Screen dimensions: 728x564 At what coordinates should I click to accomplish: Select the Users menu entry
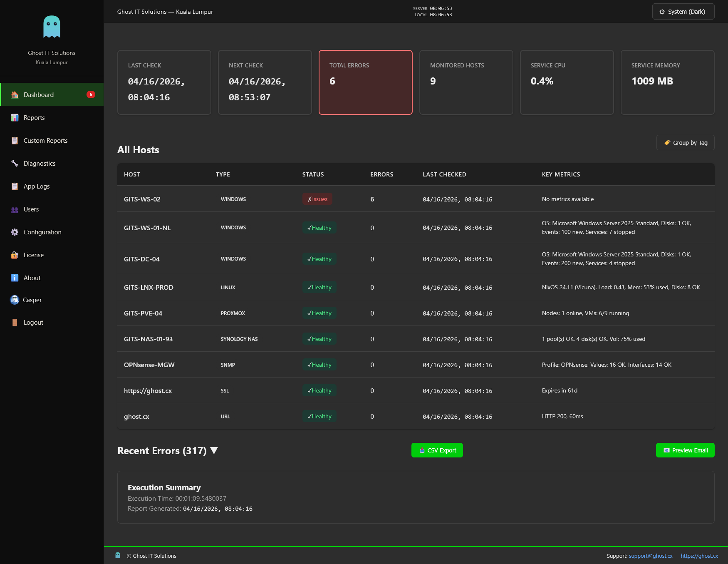tap(52, 209)
